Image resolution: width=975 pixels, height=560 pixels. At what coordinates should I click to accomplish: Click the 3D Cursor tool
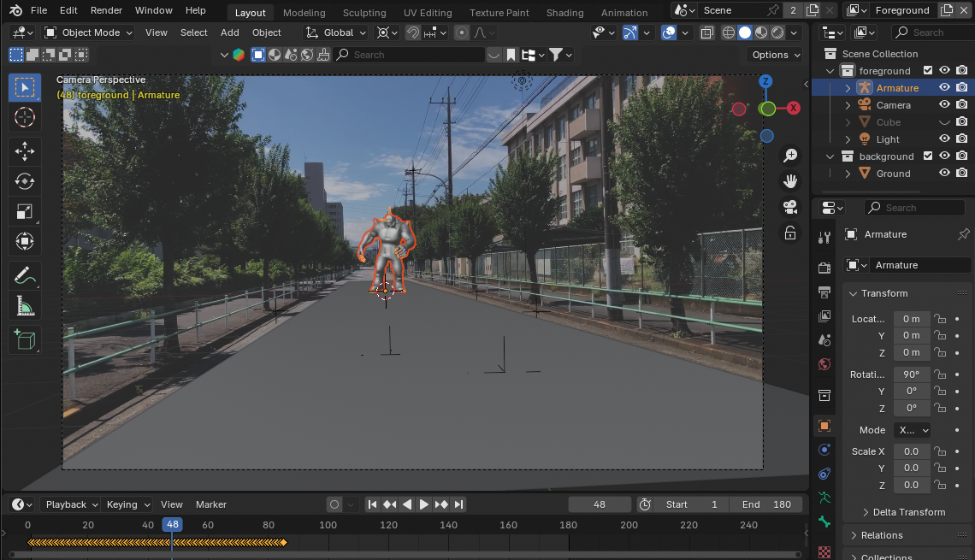click(x=25, y=117)
